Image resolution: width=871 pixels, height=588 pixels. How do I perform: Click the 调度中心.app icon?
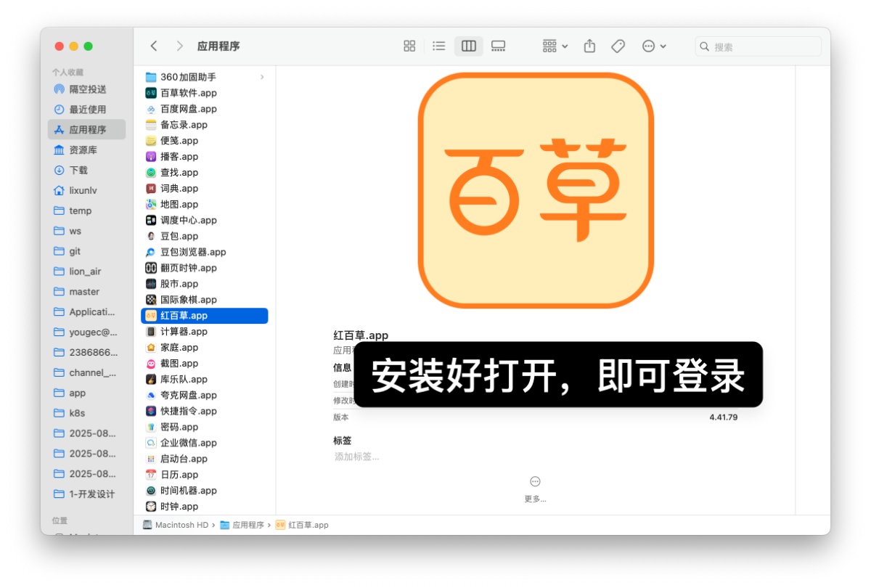[x=151, y=220]
